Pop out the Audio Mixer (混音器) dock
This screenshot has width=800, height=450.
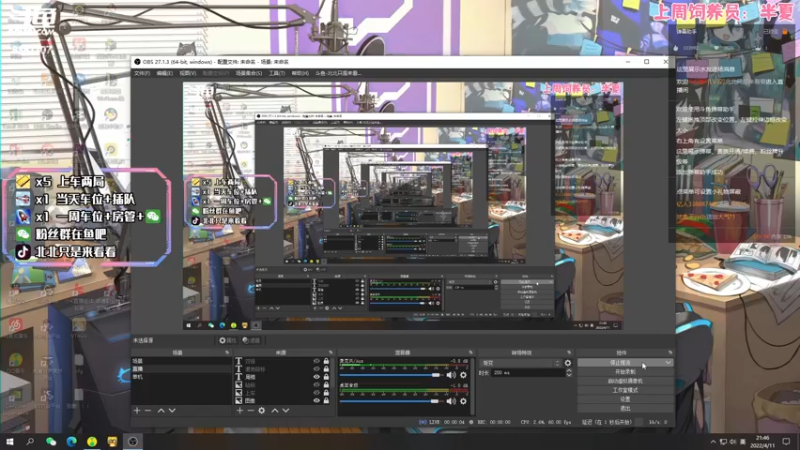(x=470, y=353)
